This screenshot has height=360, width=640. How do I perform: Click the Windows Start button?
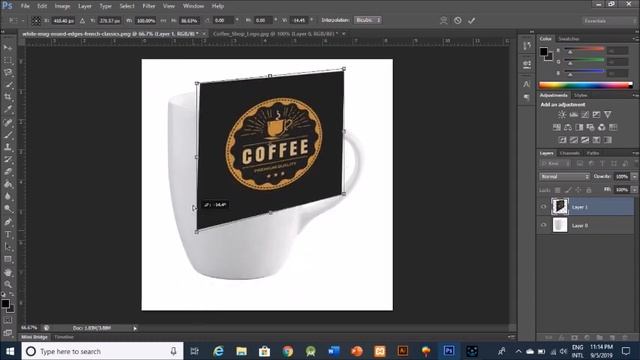(x=10, y=351)
